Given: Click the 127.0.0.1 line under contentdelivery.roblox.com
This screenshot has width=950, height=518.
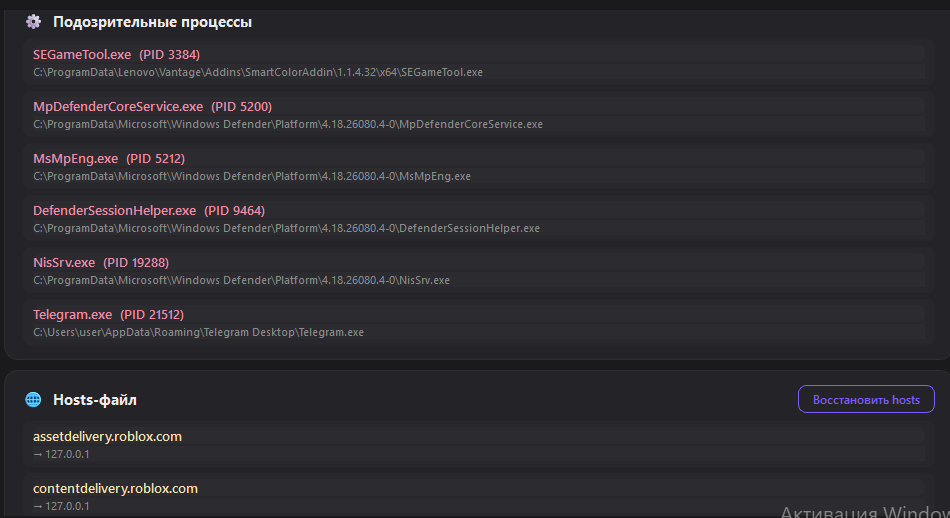Looking at the screenshot, I should click(x=61, y=506).
